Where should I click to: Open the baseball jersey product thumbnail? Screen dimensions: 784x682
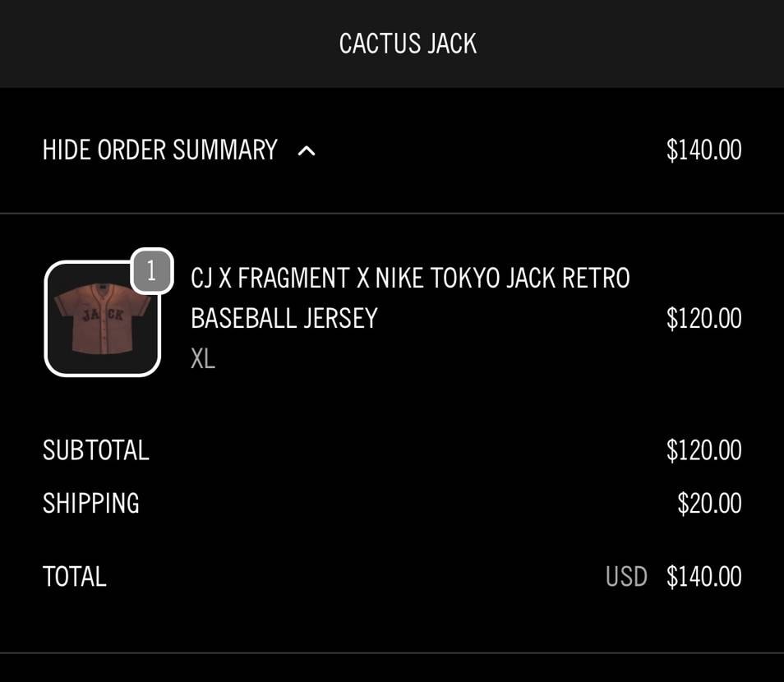pyautogui.click(x=102, y=329)
